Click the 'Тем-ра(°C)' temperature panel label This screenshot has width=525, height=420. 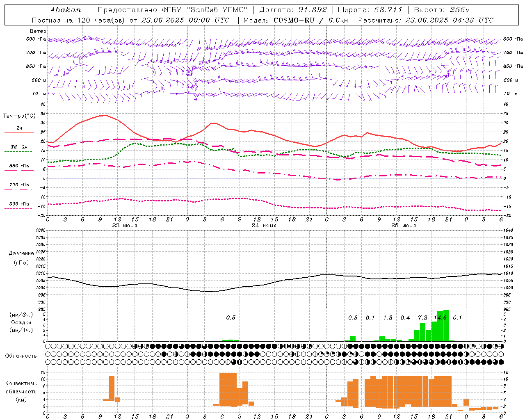19,116
